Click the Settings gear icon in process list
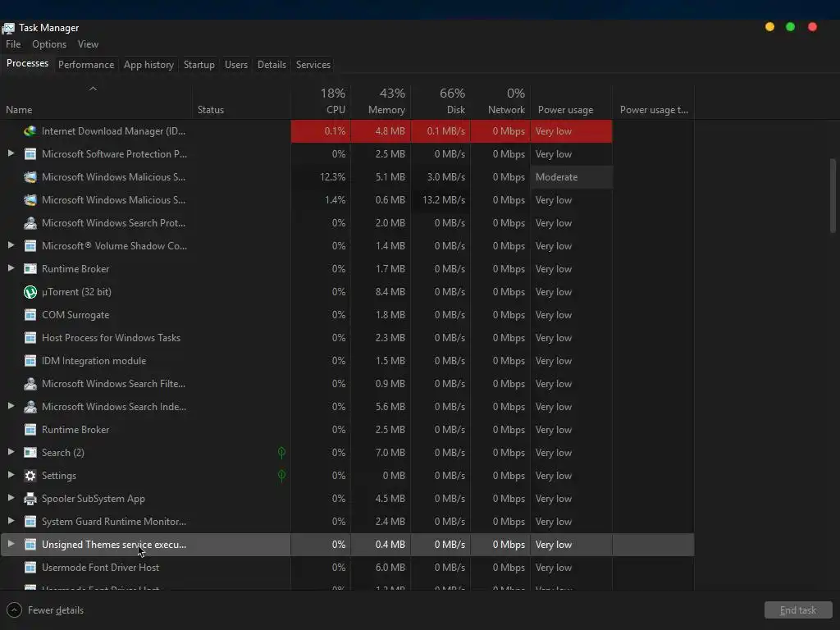 click(30, 476)
